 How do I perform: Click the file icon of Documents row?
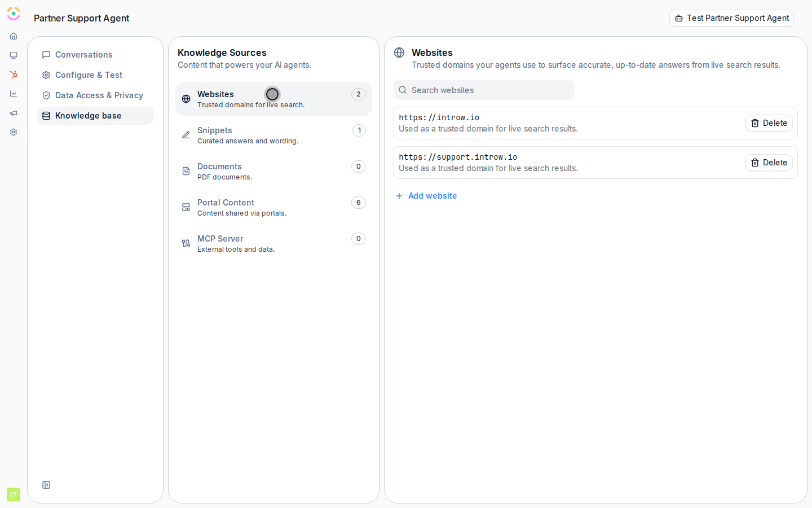(186, 171)
